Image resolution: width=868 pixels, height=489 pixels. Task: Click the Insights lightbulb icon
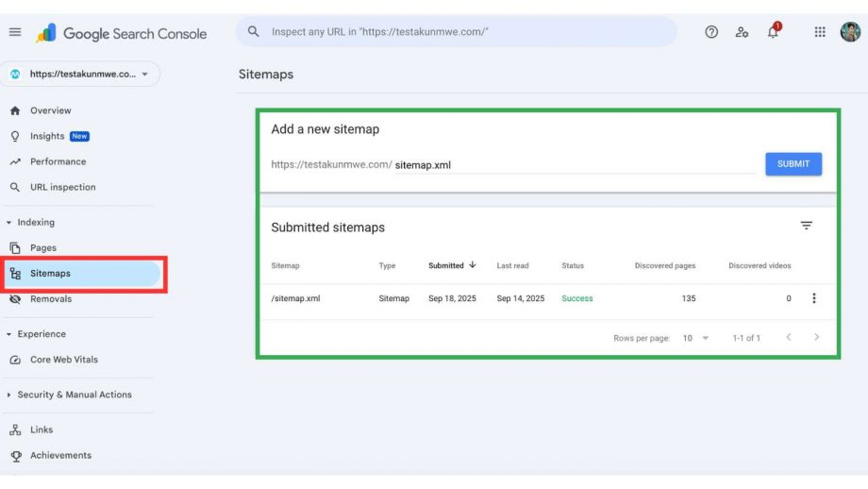pos(15,136)
